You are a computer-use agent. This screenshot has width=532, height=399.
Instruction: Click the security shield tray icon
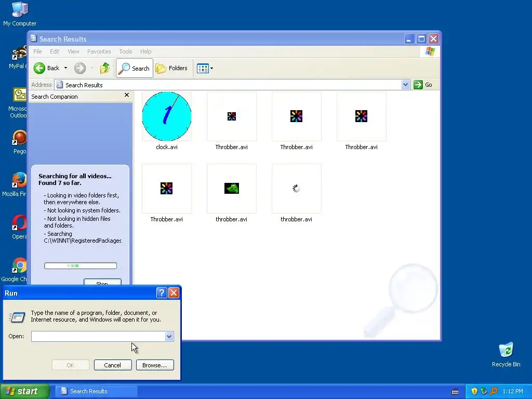tap(474, 391)
